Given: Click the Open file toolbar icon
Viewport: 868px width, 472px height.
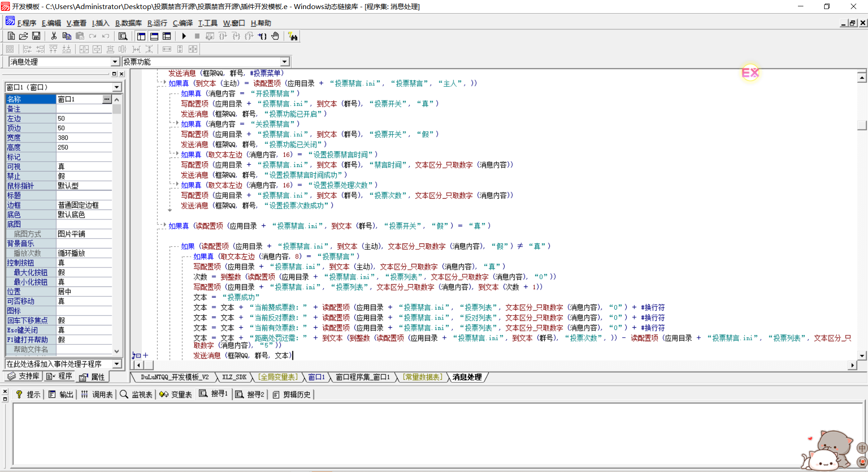Looking at the screenshot, I should (24, 36).
